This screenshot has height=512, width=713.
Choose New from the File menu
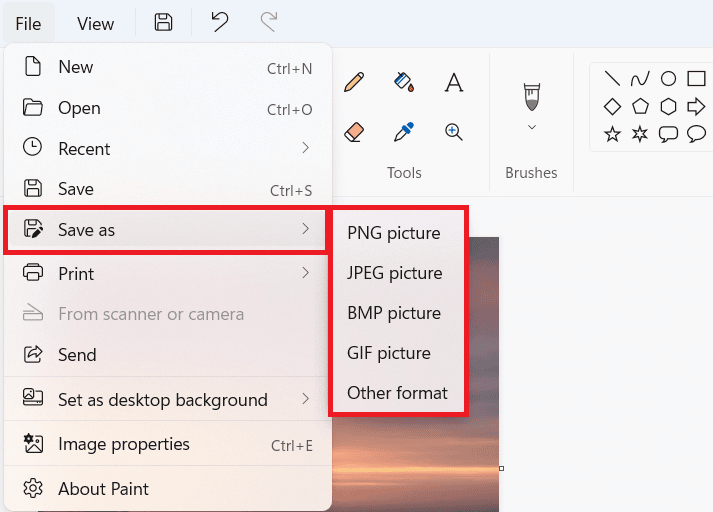(168, 67)
